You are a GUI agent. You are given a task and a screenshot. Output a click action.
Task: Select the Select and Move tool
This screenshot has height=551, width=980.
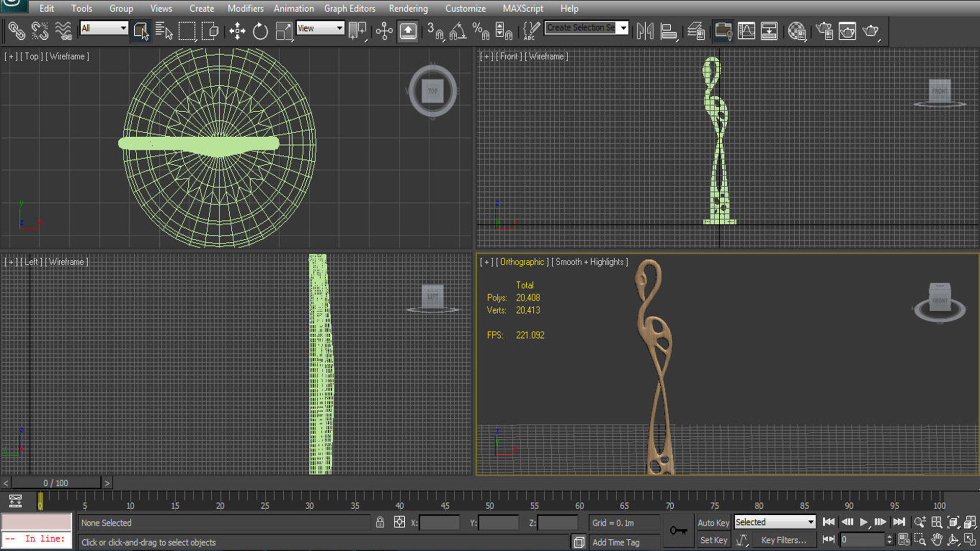pyautogui.click(x=237, y=31)
